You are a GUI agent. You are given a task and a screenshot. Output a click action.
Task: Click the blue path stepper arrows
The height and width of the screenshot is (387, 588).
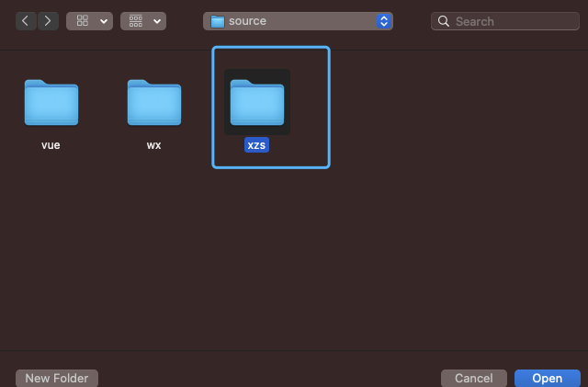(x=384, y=21)
